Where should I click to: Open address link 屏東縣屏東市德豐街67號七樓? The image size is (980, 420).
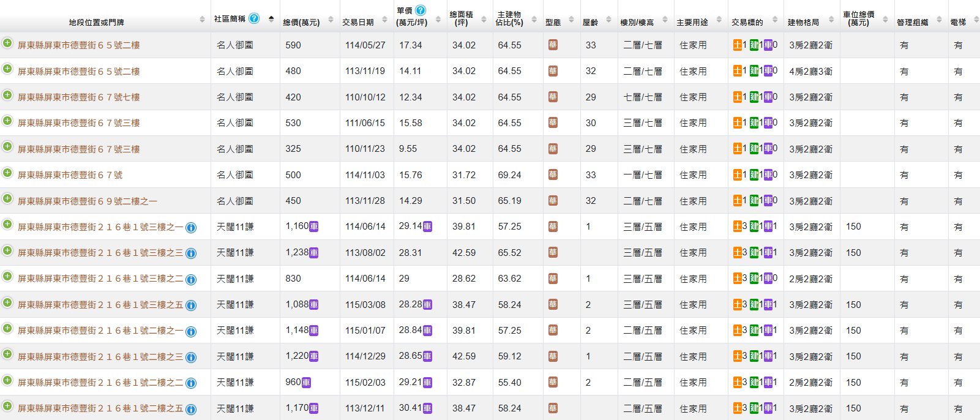click(x=79, y=97)
